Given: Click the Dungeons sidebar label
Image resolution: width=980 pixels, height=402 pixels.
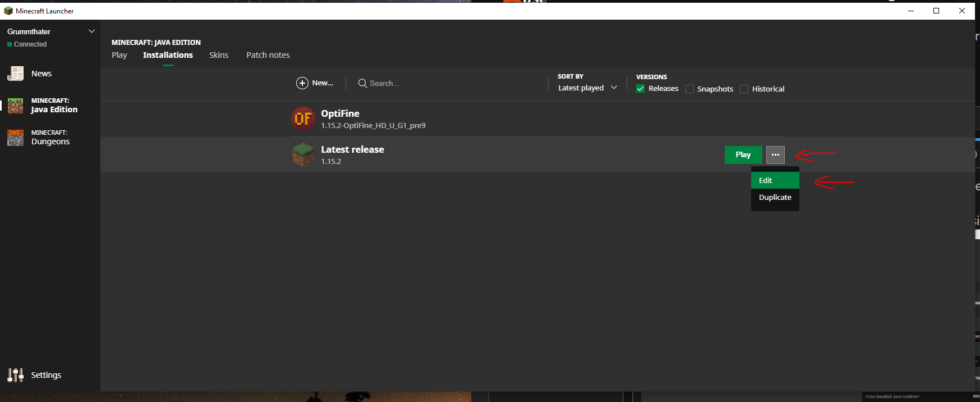Looking at the screenshot, I should point(50,141).
